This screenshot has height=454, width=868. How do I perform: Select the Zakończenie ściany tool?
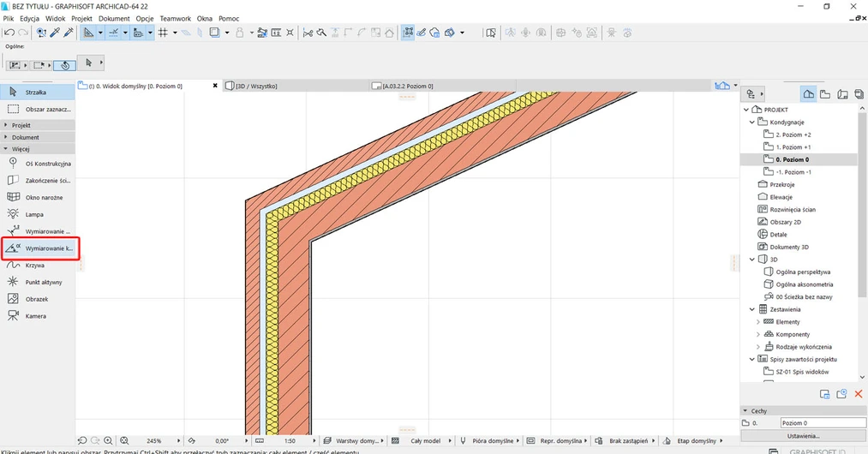(38, 181)
